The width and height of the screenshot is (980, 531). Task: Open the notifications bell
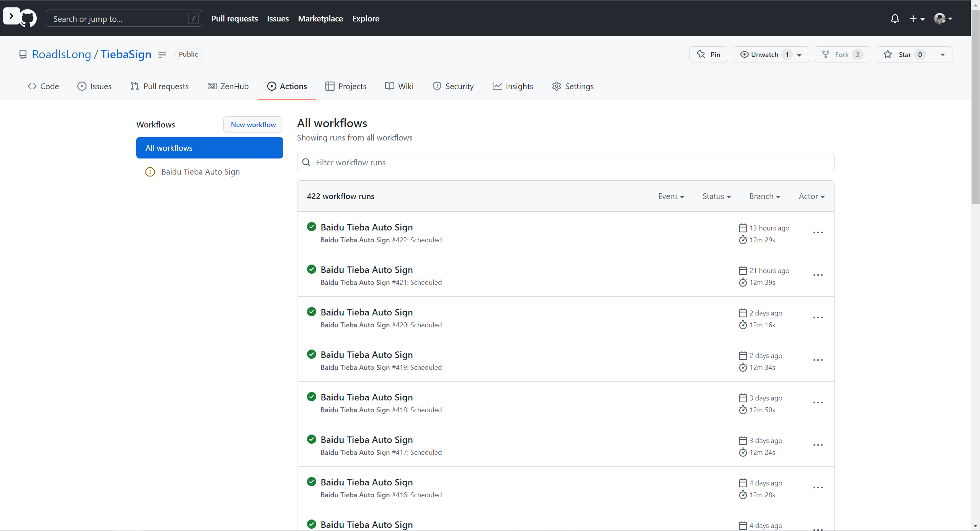click(x=895, y=19)
